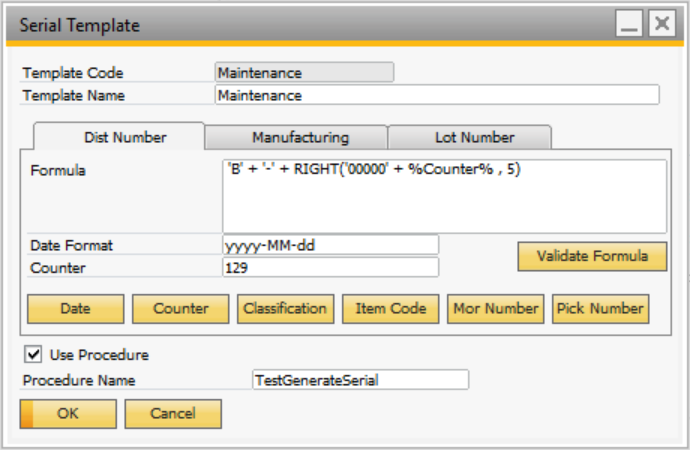The width and height of the screenshot is (690, 450).
Task: Click the Item Code button
Action: 390,309
